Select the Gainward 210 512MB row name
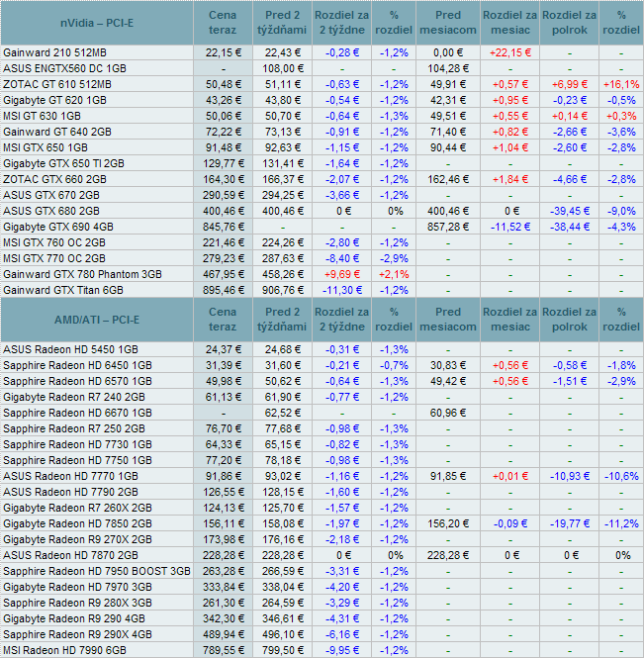Image resolution: width=644 pixels, height=658 pixels. tap(55, 52)
